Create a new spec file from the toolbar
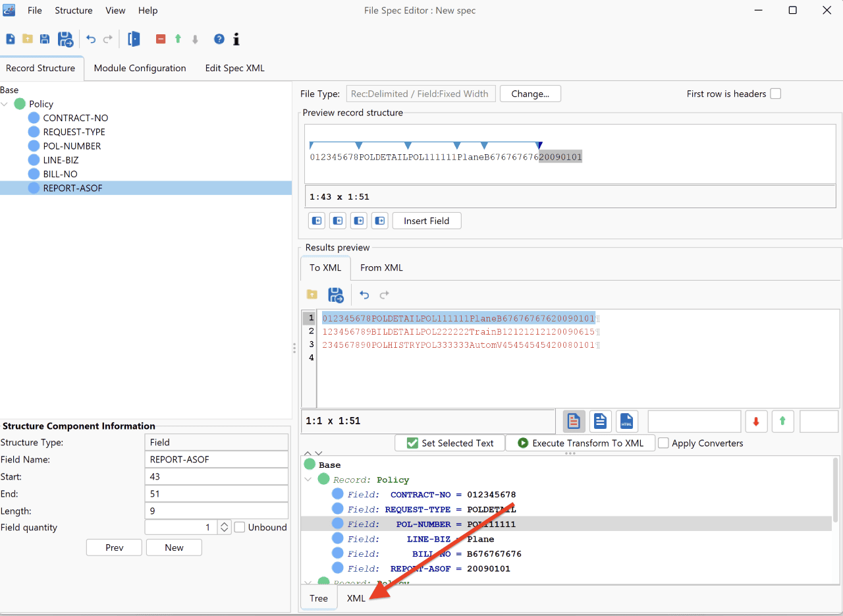The image size is (843, 616). (x=11, y=39)
